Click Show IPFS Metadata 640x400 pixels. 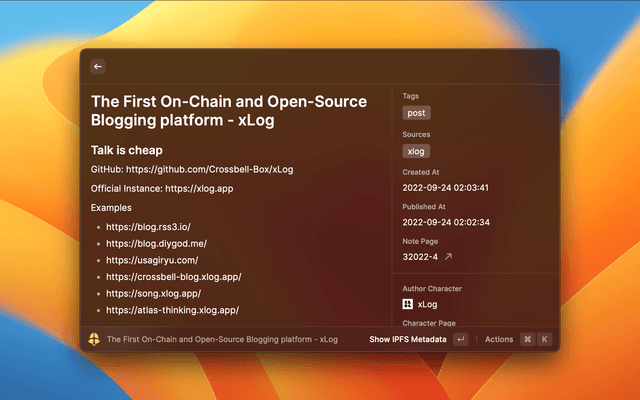(x=407, y=339)
